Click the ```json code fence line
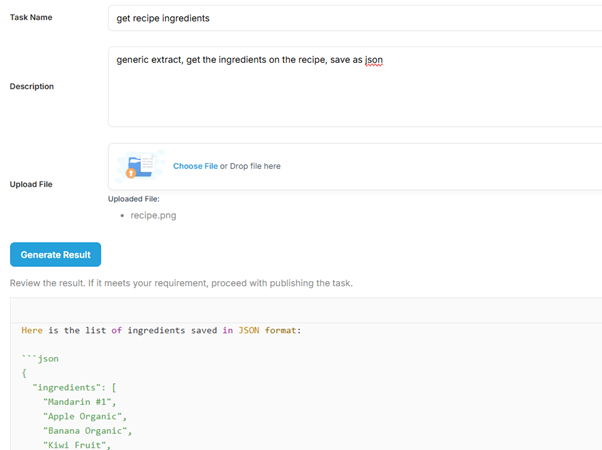 click(40, 359)
